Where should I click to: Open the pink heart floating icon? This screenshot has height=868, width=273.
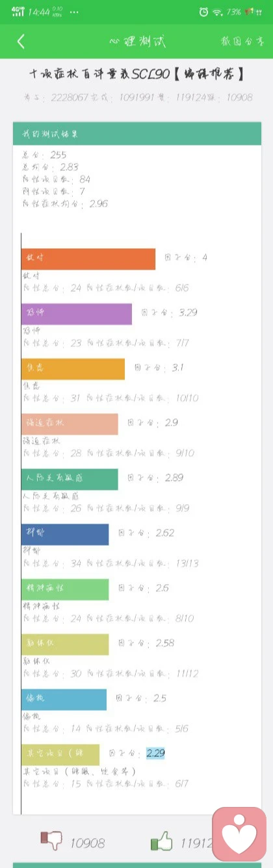[239, 834]
